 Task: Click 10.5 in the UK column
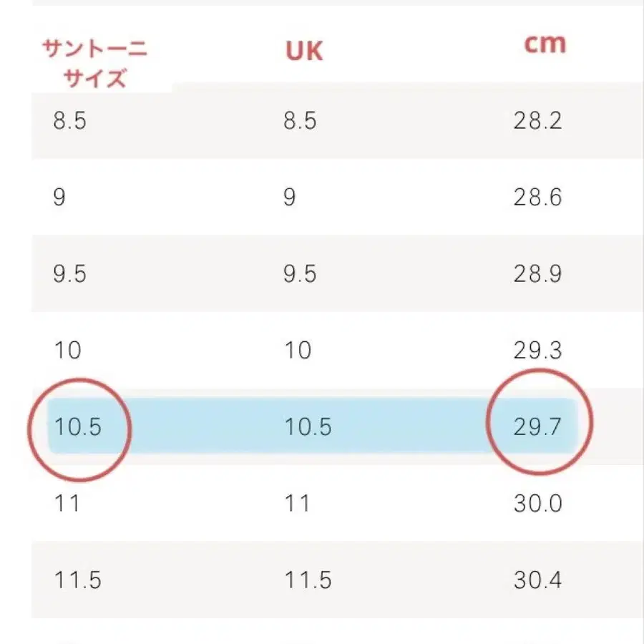[308, 427]
